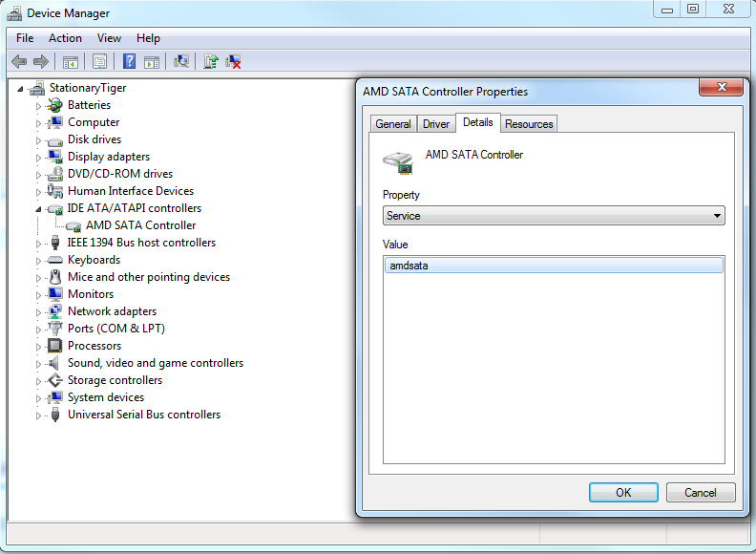Image resolution: width=756 pixels, height=554 pixels.
Task: Maximize the Device Manager window
Action: coord(693,9)
